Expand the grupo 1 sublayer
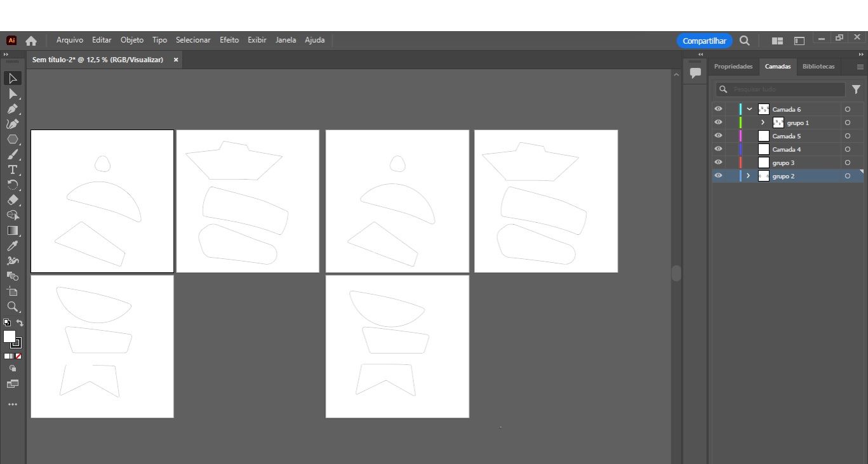Screen dimensions: 868x464 point(763,123)
